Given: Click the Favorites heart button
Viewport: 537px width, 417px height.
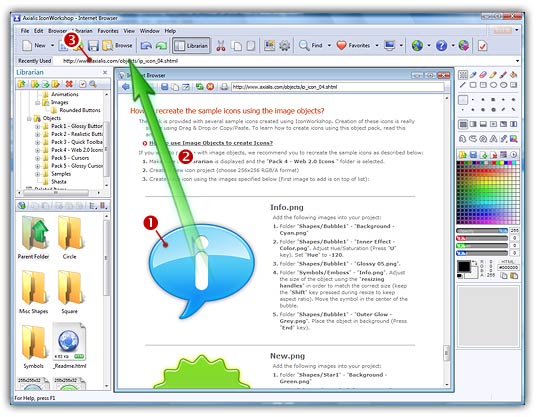Looking at the screenshot, I should 354,46.
